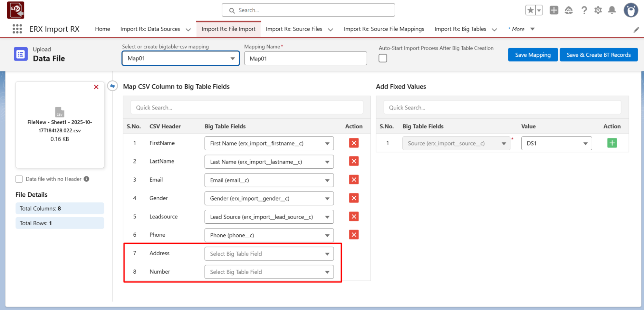Click info icon beside no Header option
This screenshot has height=310, width=644.
pyautogui.click(x=86, y=179)
